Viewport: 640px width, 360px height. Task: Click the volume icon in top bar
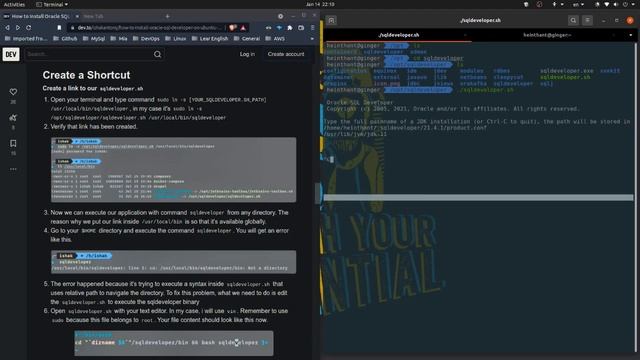tap(616, 4)
